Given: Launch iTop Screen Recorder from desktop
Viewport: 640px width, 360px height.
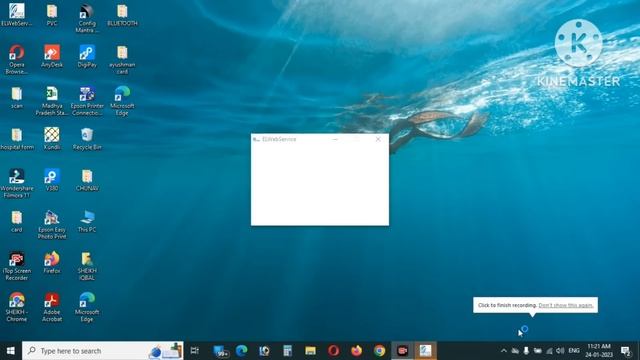Looking at the screenshot, I should 17,266.
